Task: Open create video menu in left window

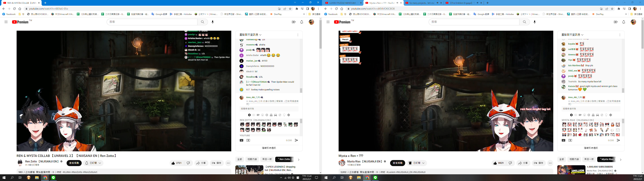Action: tap(294, 22)
